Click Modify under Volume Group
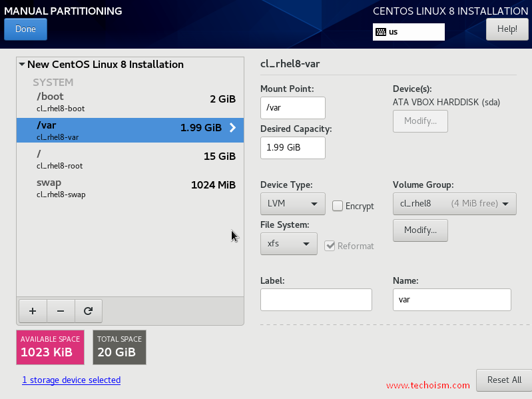Image resolution: width=532 pixels, height=399 pixels. pyautogui.click(x=420, y=230)
